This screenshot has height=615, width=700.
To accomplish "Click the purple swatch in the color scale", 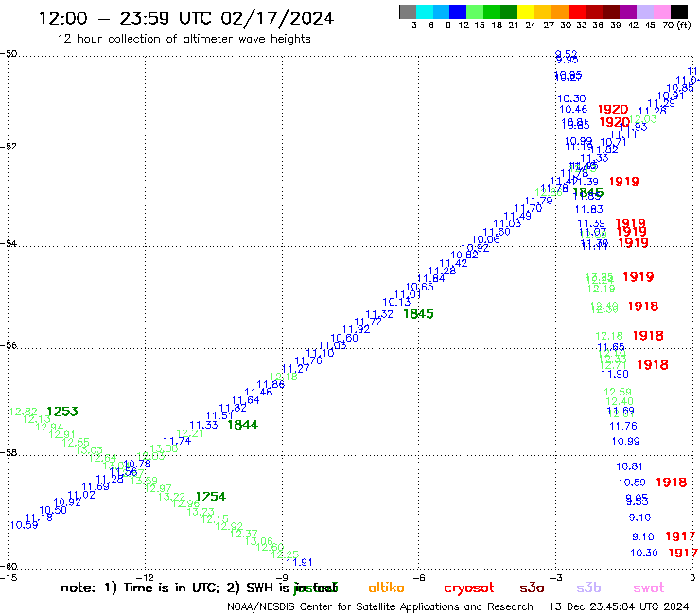I will click(x=628, y=11).
